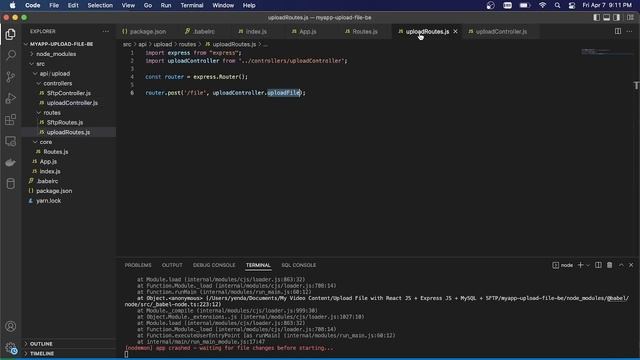Image resolution: width=640 pixels, height=360 pixels.
Task: Split the editor to the right
Action: coord(618,31)
